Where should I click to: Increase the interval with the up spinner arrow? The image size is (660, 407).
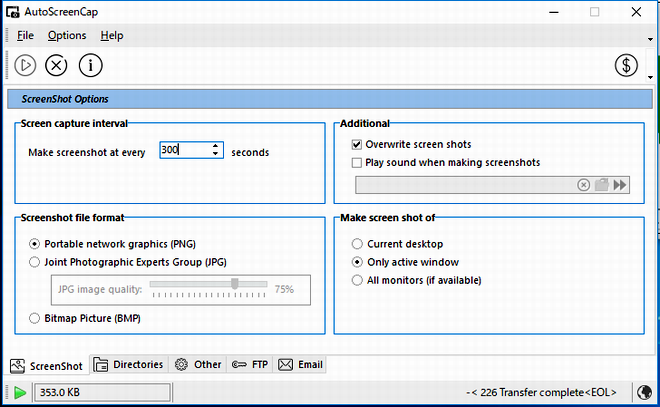coord(216,146)
